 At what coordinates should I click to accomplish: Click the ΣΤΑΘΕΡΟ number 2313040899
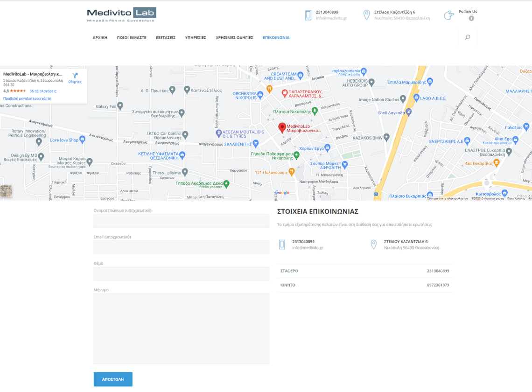438,271
